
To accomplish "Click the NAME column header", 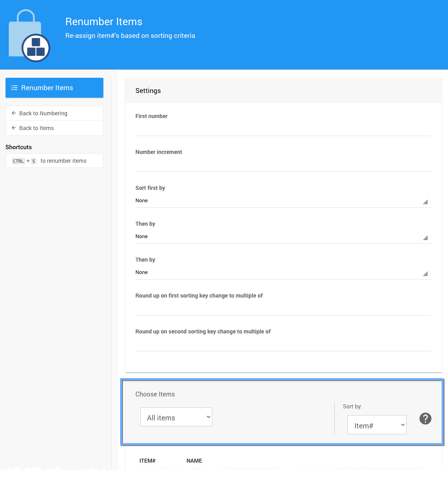I will pyautogui.click(x=194, y=461).
